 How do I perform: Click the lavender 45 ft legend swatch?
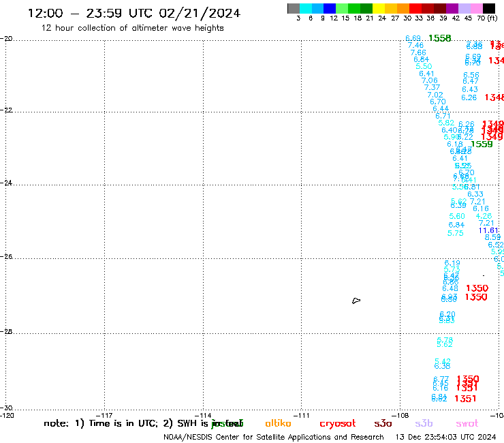tap(464, 8)
